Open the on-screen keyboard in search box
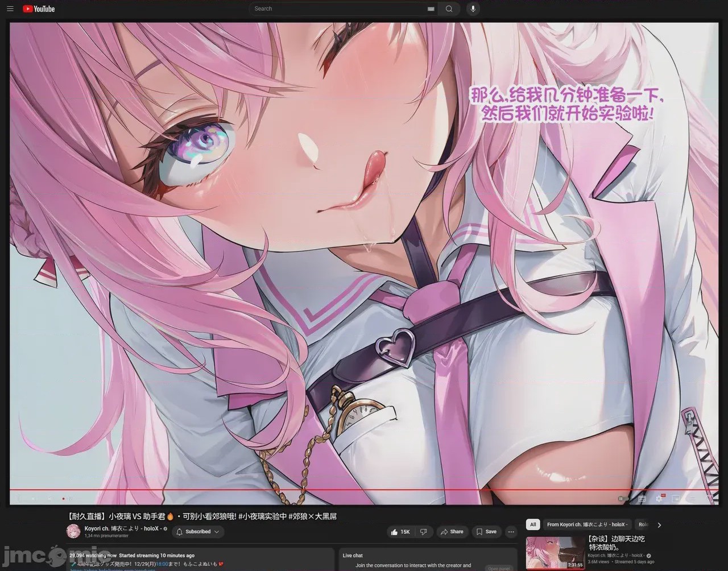Viewport: 728px width, 571px height. click(431, 9)
